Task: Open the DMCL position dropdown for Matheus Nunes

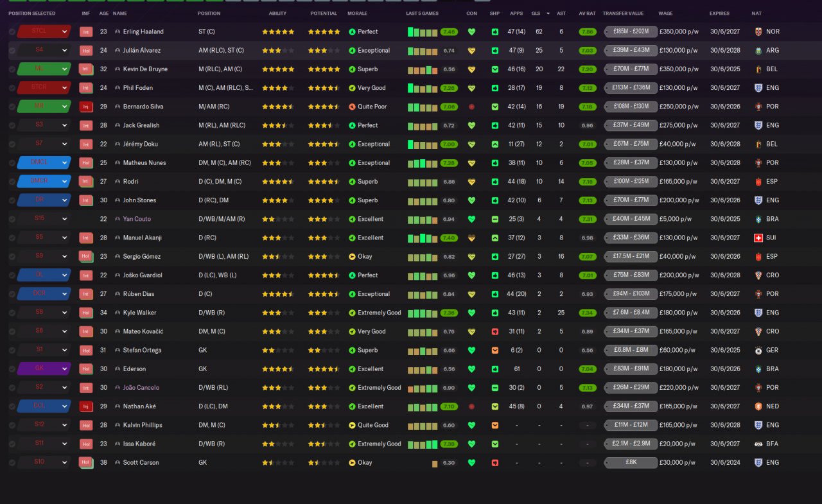Action: [44, 163]
